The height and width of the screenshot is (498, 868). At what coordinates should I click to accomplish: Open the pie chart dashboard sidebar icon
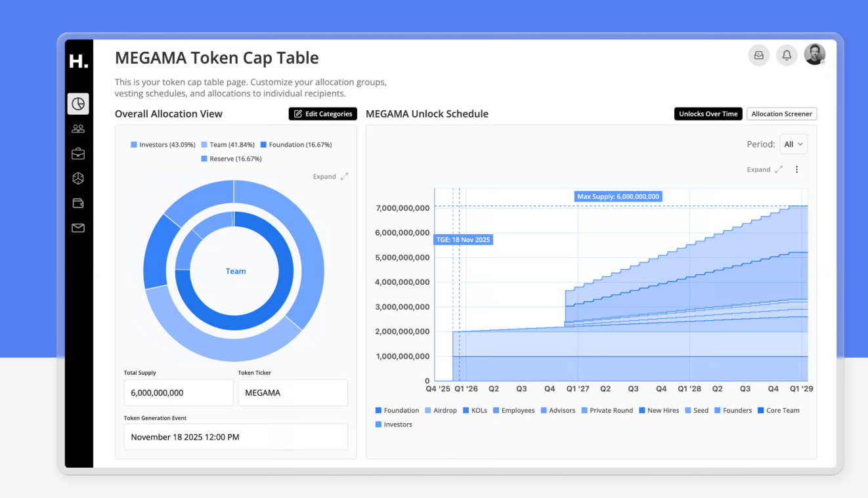click(78, 104)
